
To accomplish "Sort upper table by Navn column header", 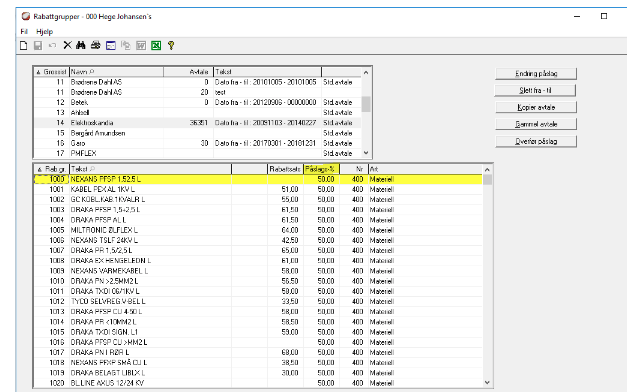I will click(116, 72).
